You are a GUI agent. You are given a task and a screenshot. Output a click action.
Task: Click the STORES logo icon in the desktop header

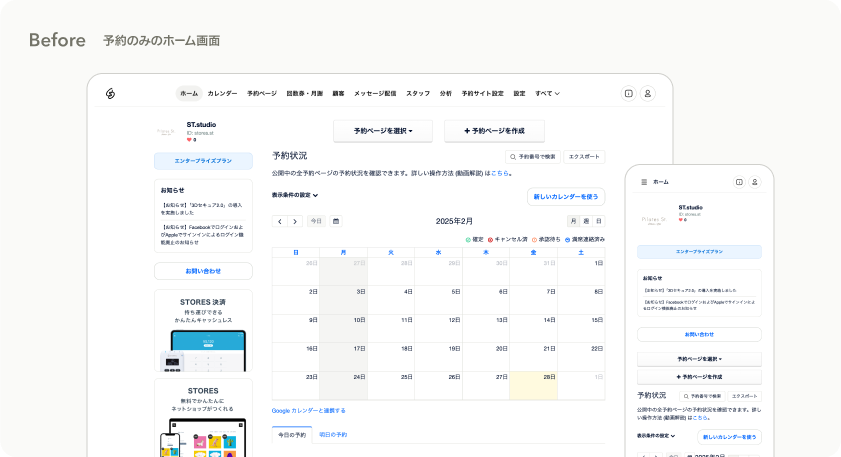[x=112, y=93]
